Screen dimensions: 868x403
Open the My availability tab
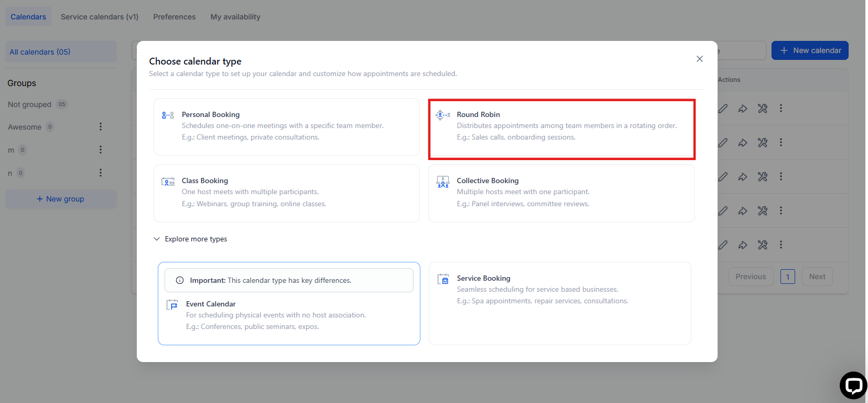point(235,17)
